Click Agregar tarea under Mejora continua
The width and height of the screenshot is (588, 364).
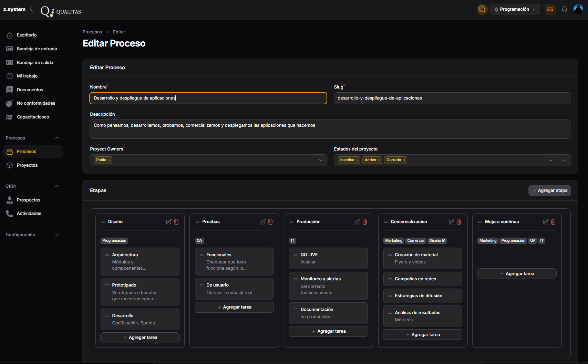516,274
